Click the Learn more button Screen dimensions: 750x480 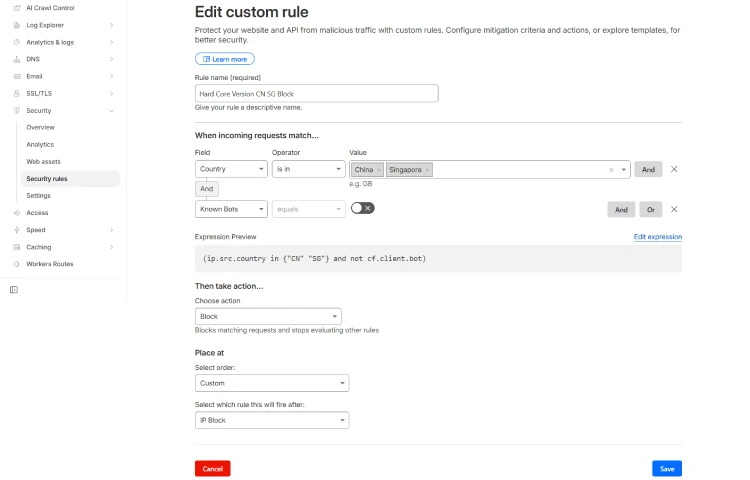tap(225, 59)
